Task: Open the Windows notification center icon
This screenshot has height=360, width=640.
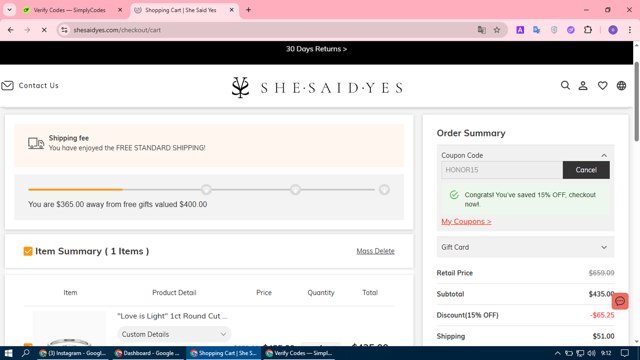Action: click(x=625, y=353)
